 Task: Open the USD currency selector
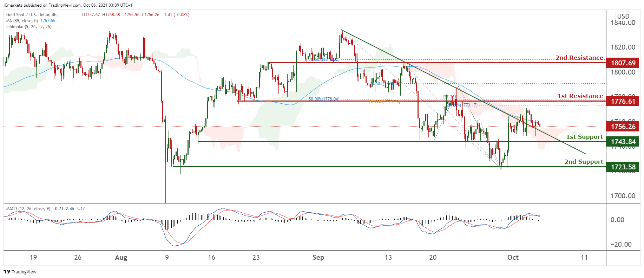[623, 16]
